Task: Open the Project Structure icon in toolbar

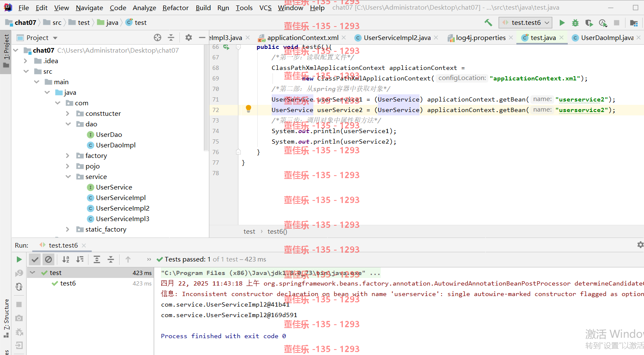Action: 633,23
